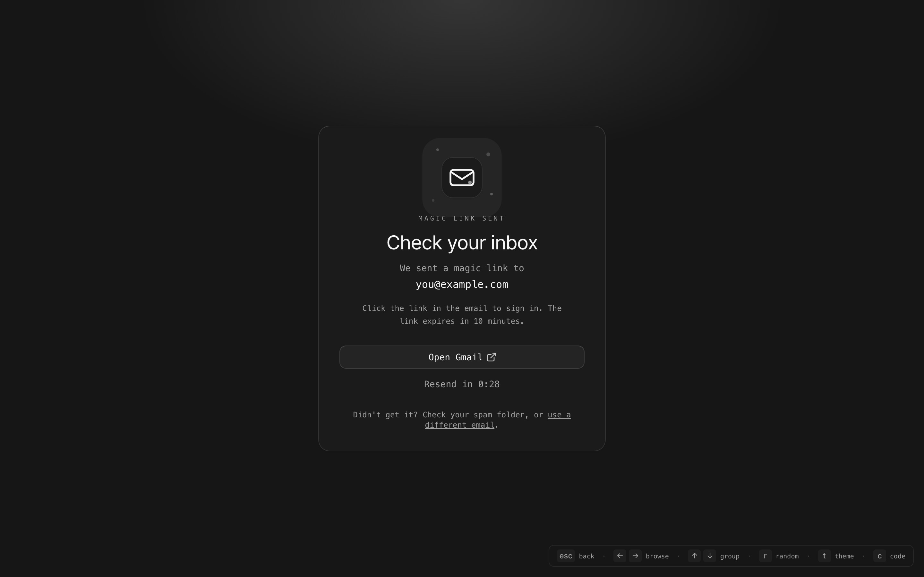Click the 'code' label in shortcut bar
This screenshot has width=924, height=577.
[898, 556]
